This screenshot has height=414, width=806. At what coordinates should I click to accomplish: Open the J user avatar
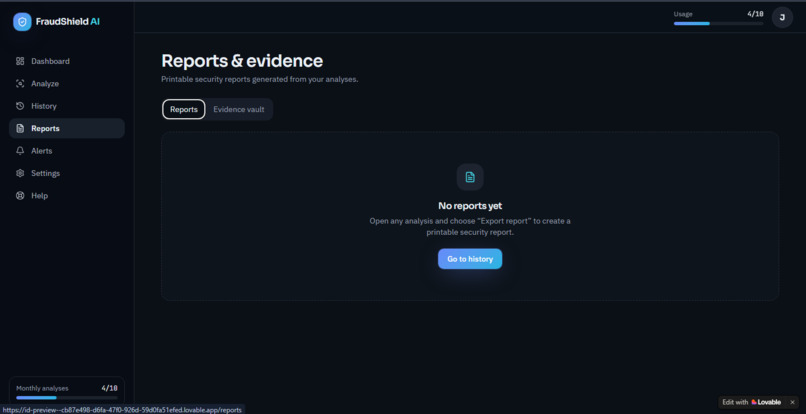782,17
